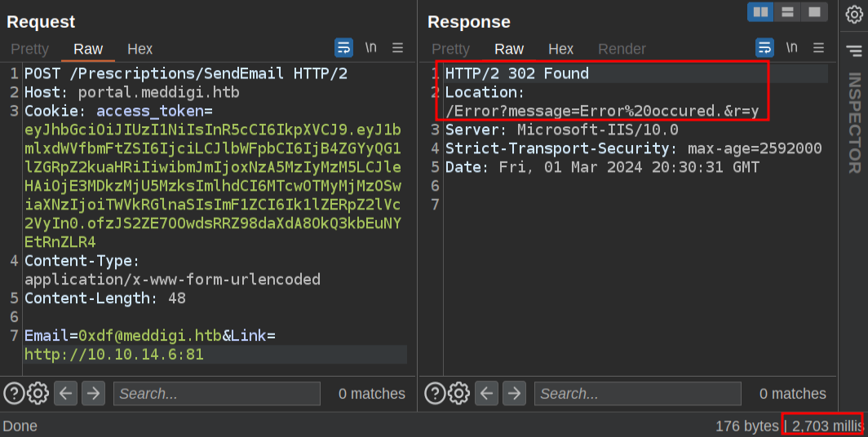
Task: Go to previous match in Request search
Action: (66, 394)
